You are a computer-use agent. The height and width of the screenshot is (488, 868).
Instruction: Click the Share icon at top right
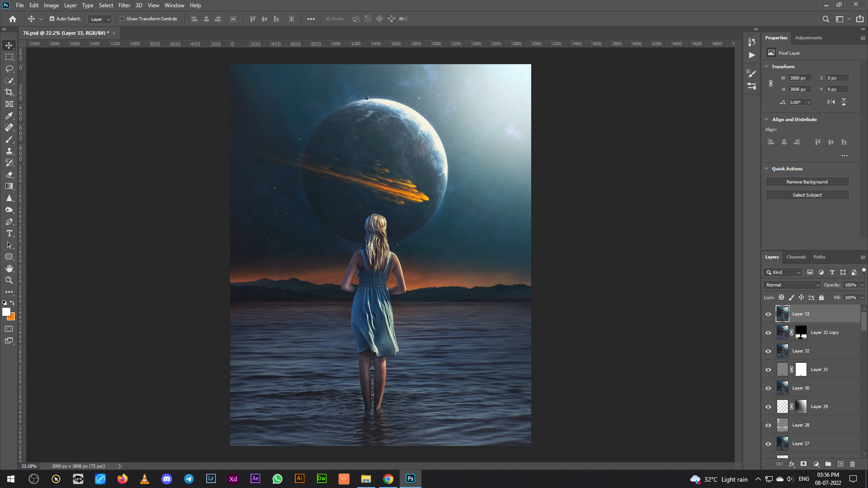(x=859, y=19)
